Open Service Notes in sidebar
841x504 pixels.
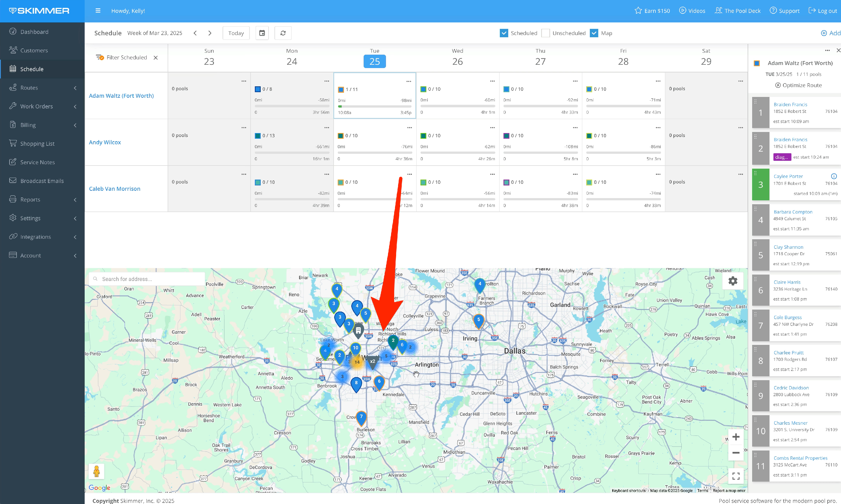(x=37, y=162)
